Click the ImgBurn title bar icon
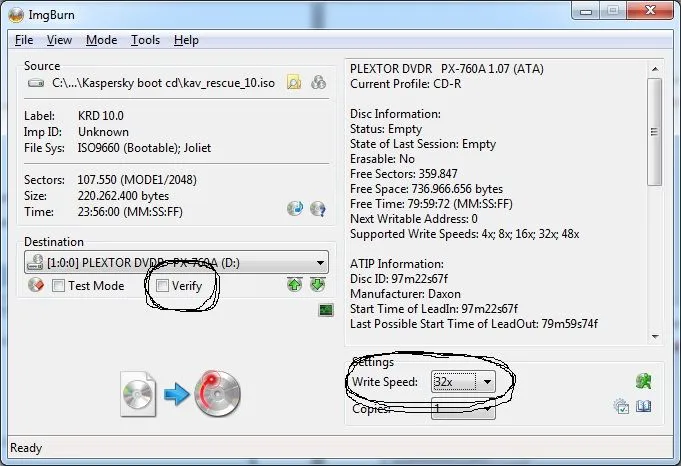Viewport: 681px width, 466px height. click(x=16, y=15)
